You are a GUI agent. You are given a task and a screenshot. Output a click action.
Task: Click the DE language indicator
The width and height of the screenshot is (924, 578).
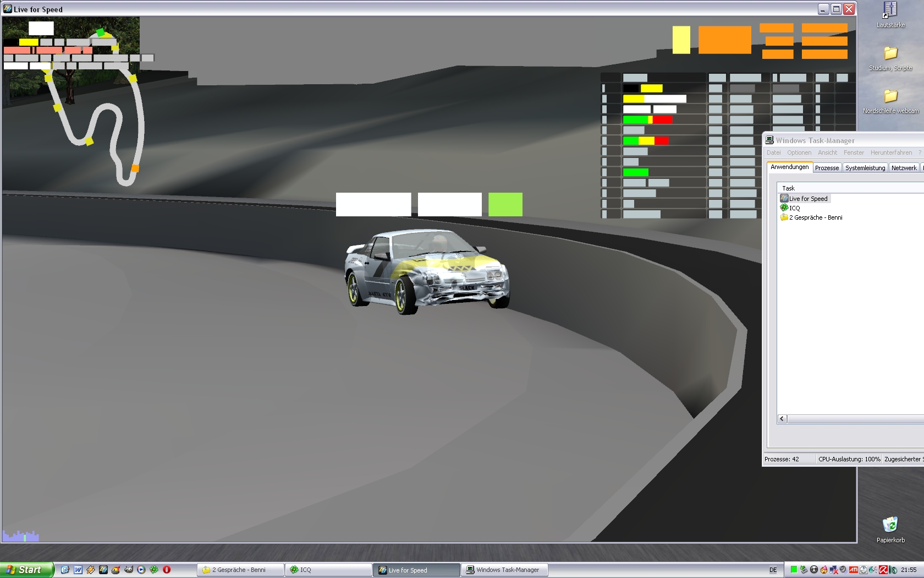pyautogui.click(x=773, y=570)
